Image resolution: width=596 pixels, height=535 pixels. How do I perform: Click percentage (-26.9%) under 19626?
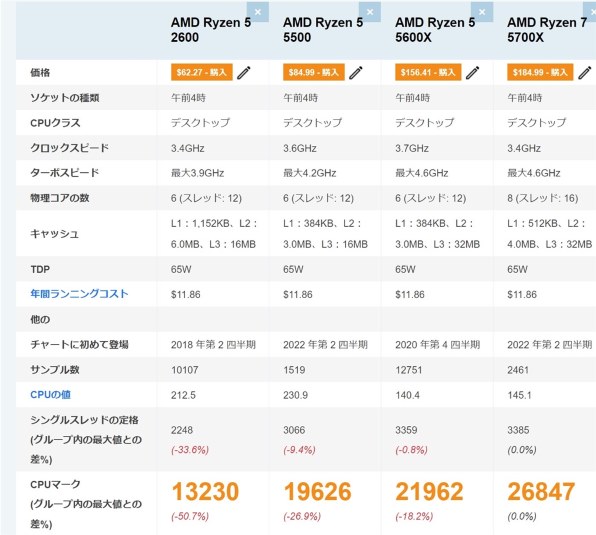[x=302, y=516]
